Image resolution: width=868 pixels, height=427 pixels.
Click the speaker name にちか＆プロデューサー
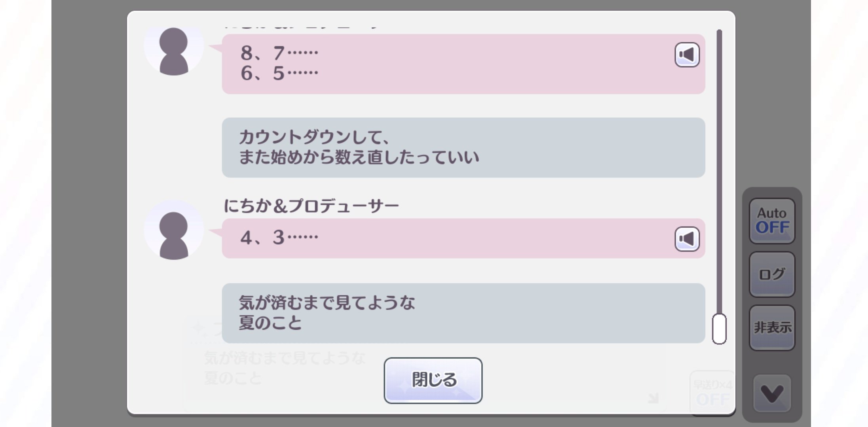(311, 206)
